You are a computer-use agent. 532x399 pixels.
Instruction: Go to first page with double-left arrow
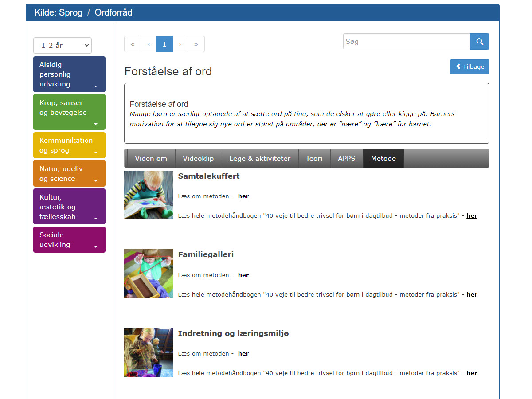click(133, 44)
